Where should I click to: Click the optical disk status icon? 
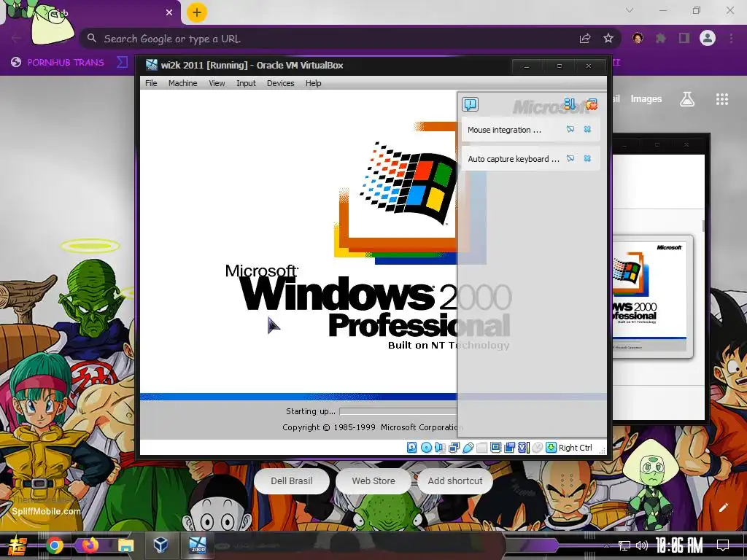tap(426, 448)
